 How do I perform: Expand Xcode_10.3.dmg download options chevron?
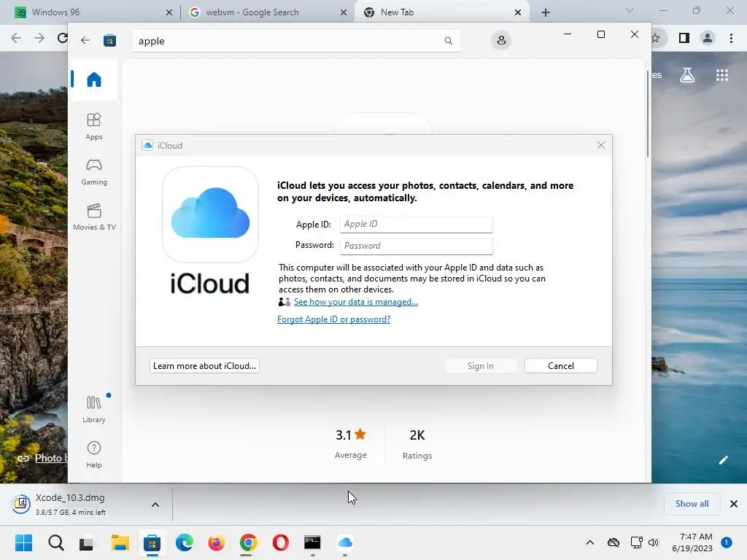(155, 505)
